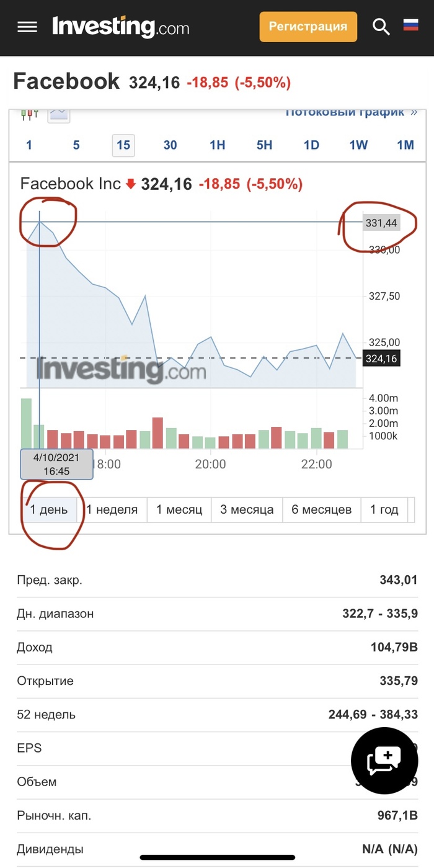Select the 30-minute interval

pos(170,145)
